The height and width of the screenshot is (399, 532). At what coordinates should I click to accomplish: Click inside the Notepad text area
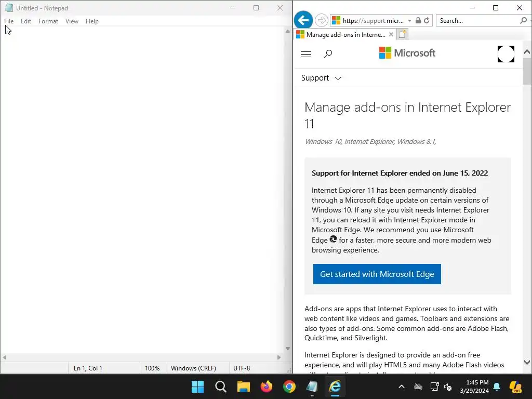(142, 190)
